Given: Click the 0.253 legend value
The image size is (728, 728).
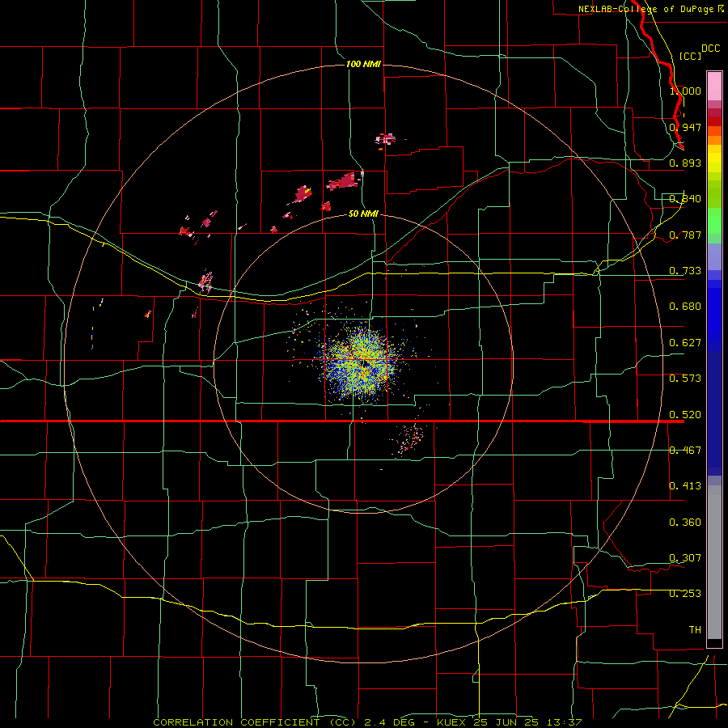Looking at the screenshot, I should click(x=685, y=594).
